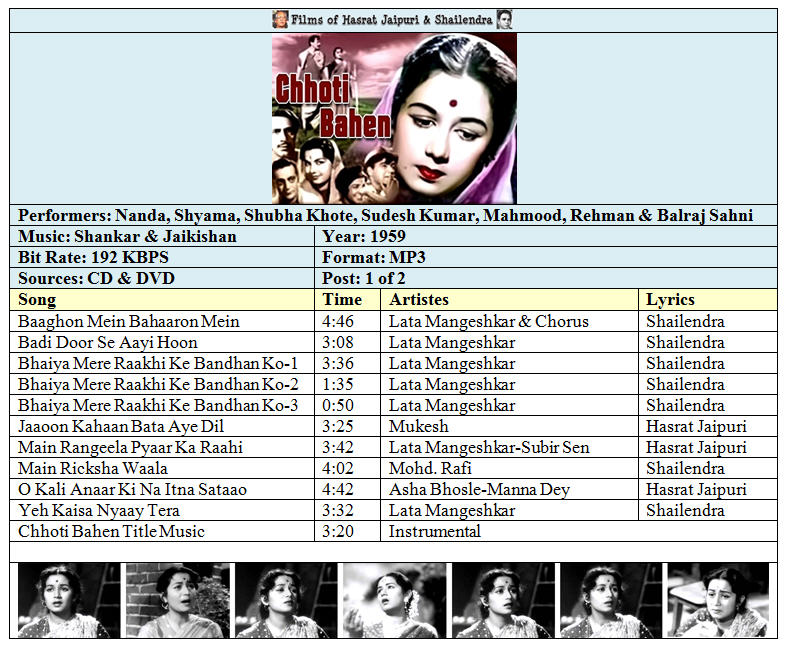
Task: Click the Hasrat Jaipuri portrait icon in header
Action: pos(280,20)
